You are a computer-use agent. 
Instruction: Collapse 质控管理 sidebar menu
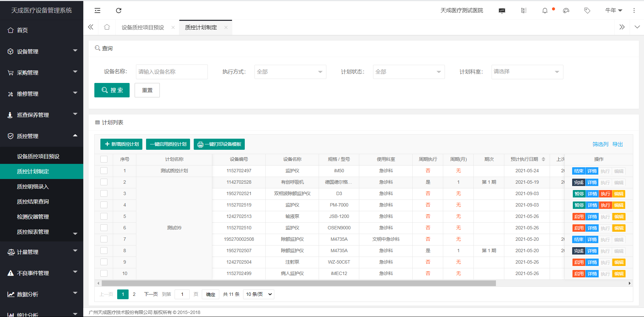point(42,136)
